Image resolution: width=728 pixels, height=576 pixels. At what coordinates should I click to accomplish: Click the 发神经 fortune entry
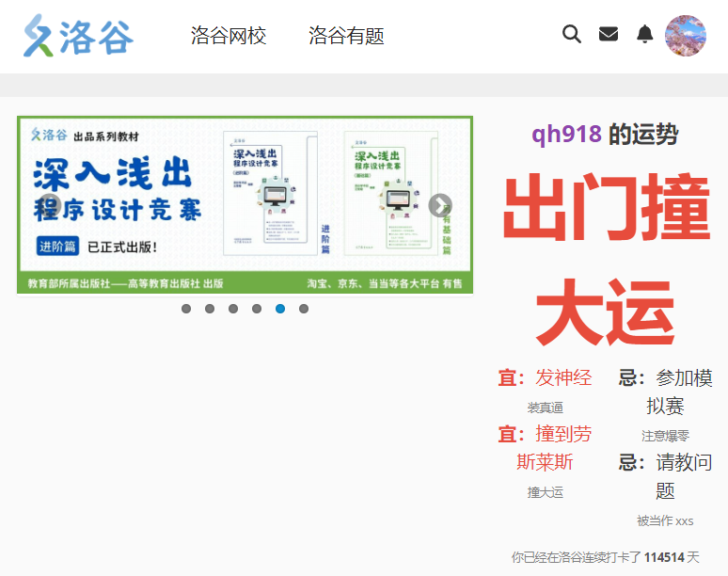pyautogui.click(x=563, y=377)
